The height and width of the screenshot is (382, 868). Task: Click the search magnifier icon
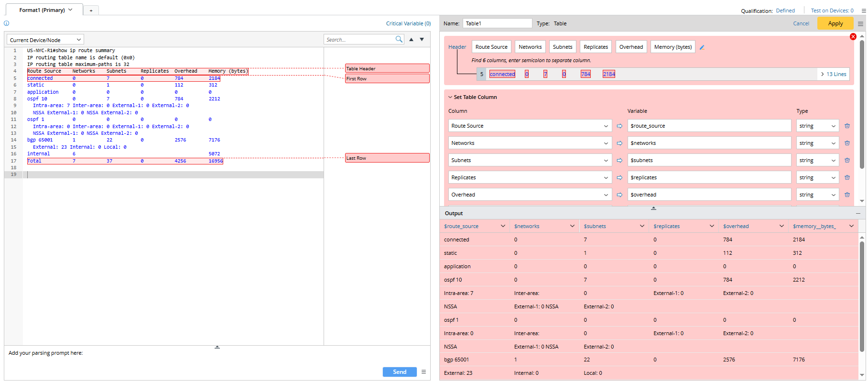(399, 39)
